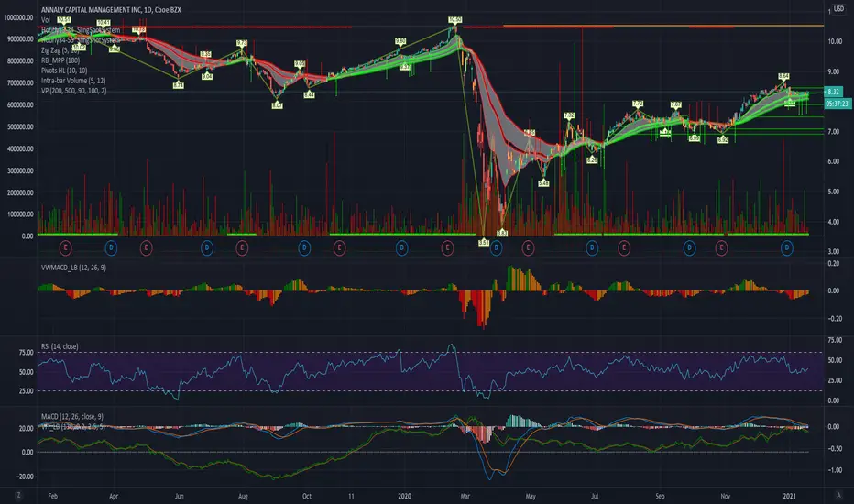Image resolution: width=854 pixels, height=504 pixels.
Task: Click the dividend D marker above 2020
Action: coord(401,248)
